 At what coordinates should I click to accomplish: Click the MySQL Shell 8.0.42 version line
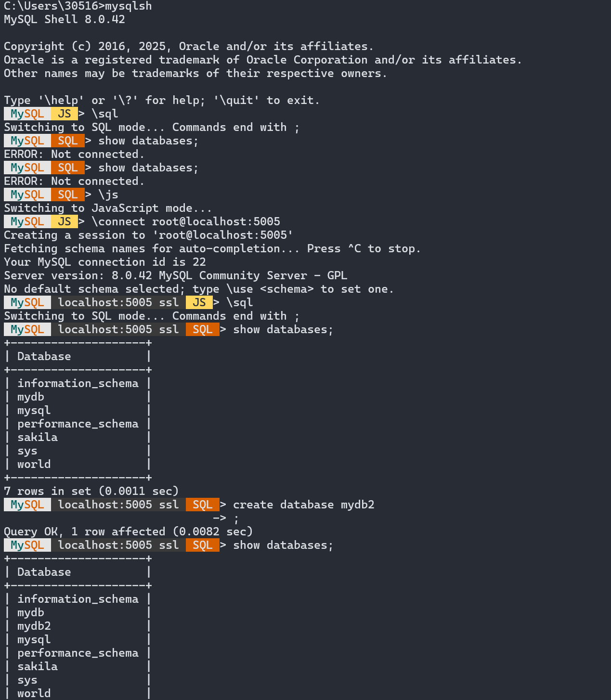point(65,20)
